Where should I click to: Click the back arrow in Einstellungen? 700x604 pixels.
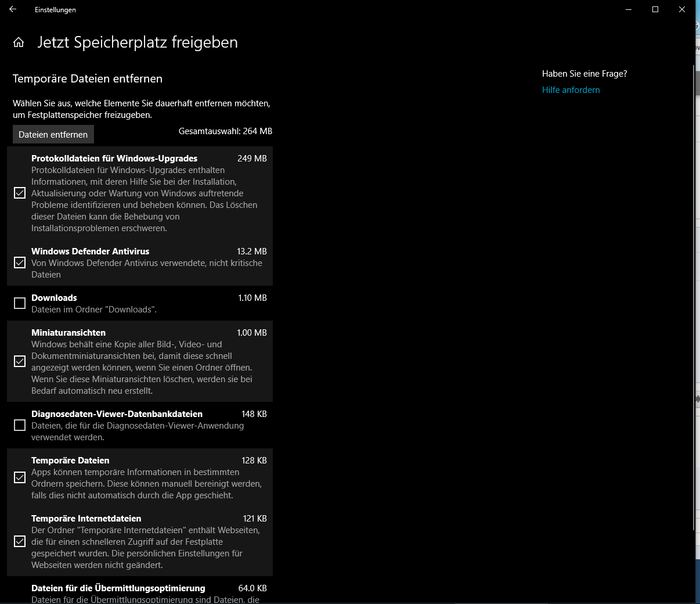click(x=13, y=9)
